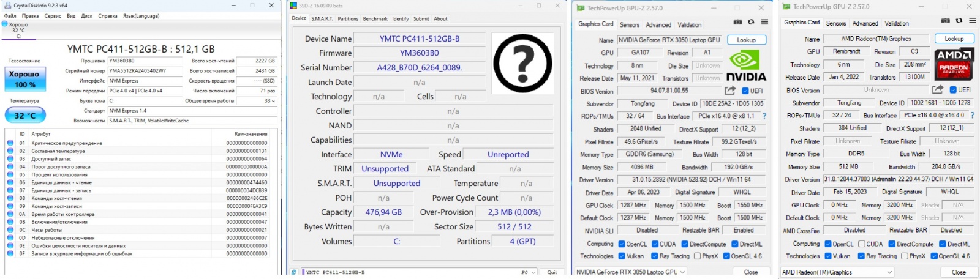This screenshot has height=279, width=980.
Task: Click the green NVIDIA logo
Action: (745, 65)
